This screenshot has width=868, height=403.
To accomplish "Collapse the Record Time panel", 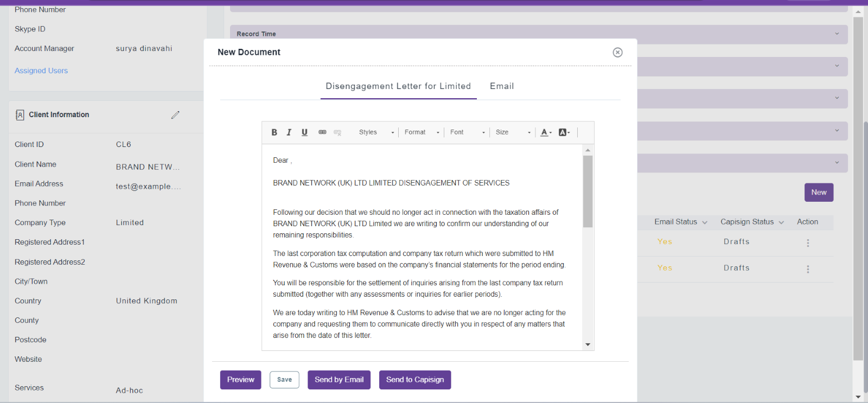I will pyautogui.click(x=837, y=34).
